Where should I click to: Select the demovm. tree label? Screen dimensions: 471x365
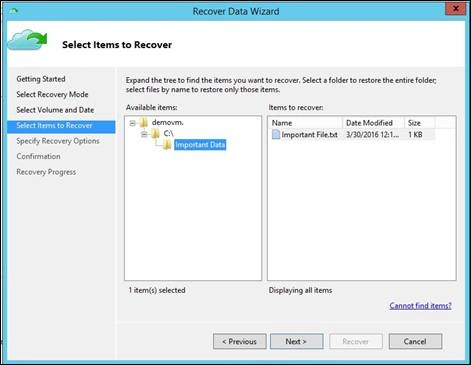168,122
